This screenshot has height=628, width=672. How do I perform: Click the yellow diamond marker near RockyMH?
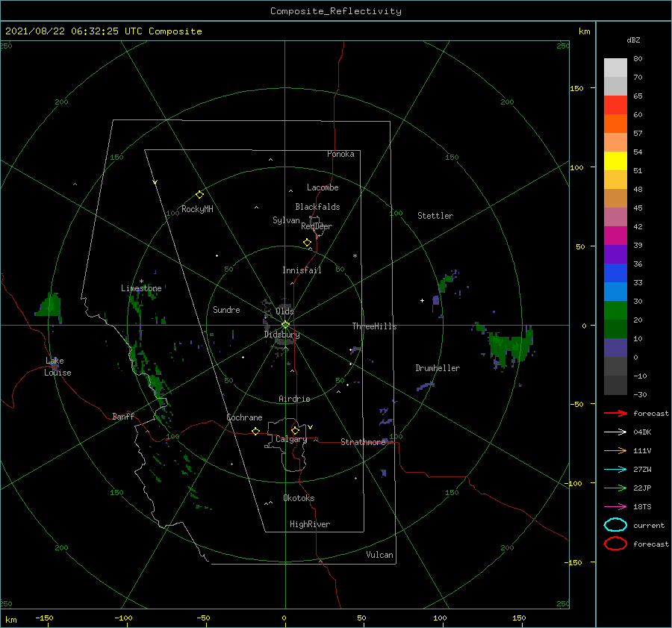click(199, 195)
